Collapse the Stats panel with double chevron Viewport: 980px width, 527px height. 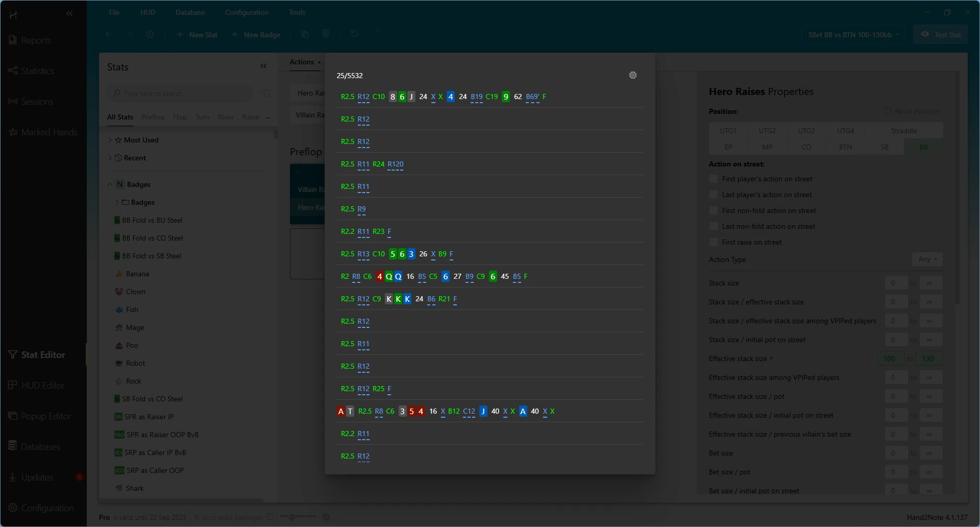pyautogui.click(x=263, y=66)
